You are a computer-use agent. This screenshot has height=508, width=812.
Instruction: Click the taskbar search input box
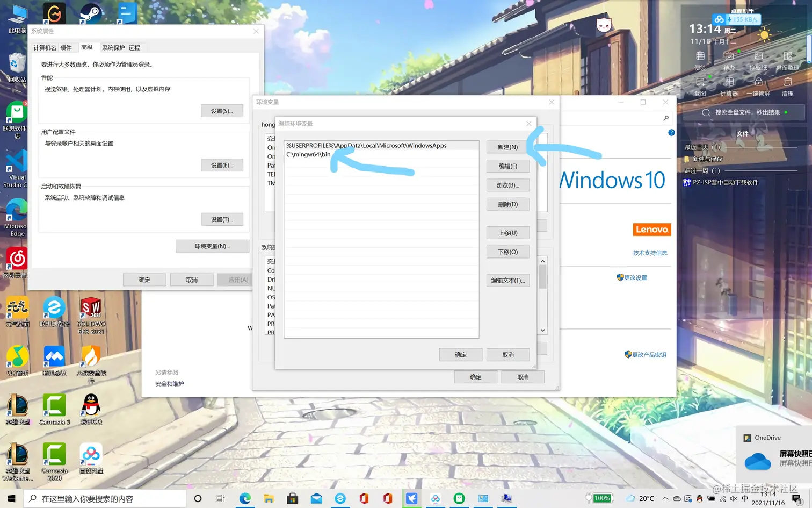point(105,499)
